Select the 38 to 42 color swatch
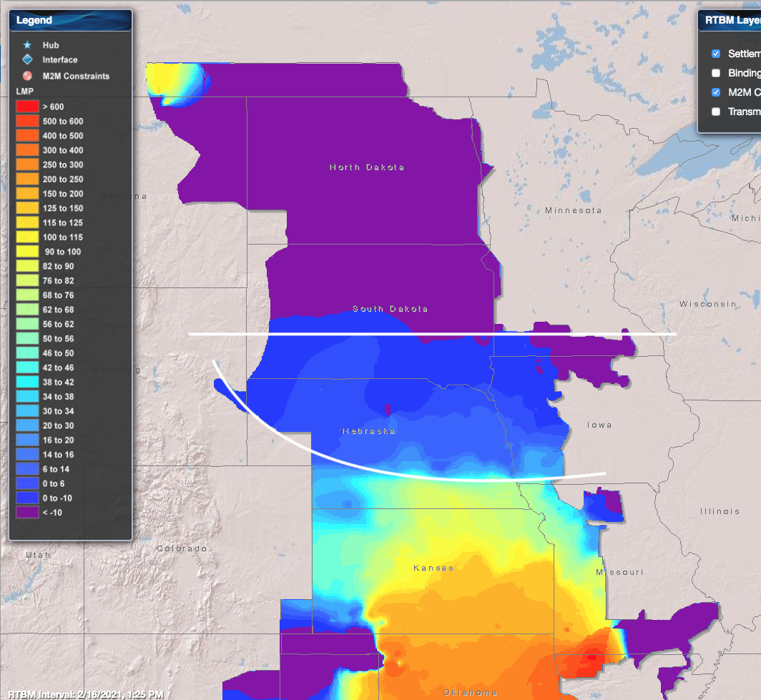The width and height of the screenshot is (761, 700). click(x=27, y=382)
